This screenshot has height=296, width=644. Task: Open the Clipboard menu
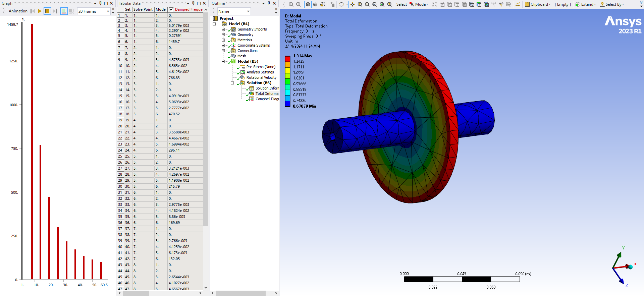[x=538, y=4]
